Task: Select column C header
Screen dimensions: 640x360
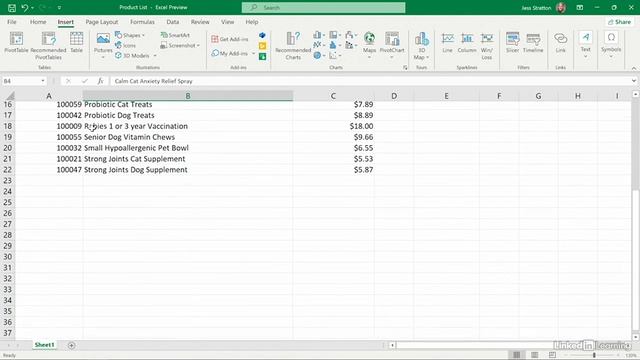Action: tap(333, 96)
